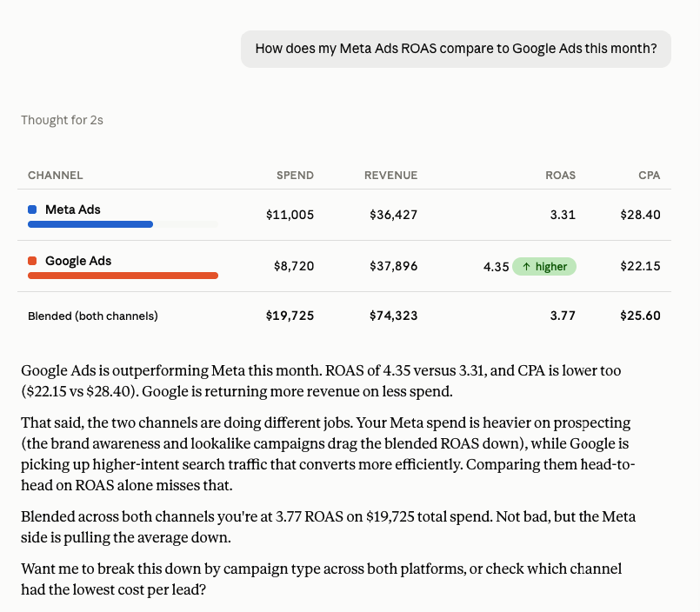Expand the 'Thought for 2s' reasoning
Image resolution: width=700 pixels, height=612 pixels.
click(62, 120)
